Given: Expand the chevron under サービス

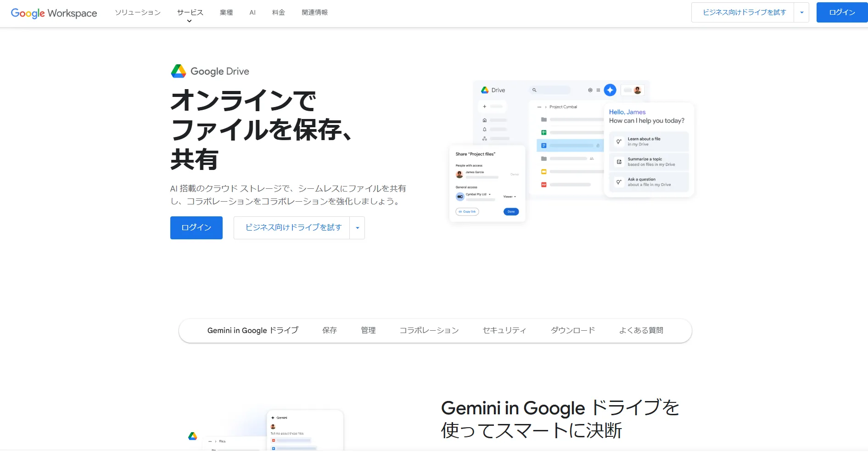Looking at the screenshot, I should (189, 21).
